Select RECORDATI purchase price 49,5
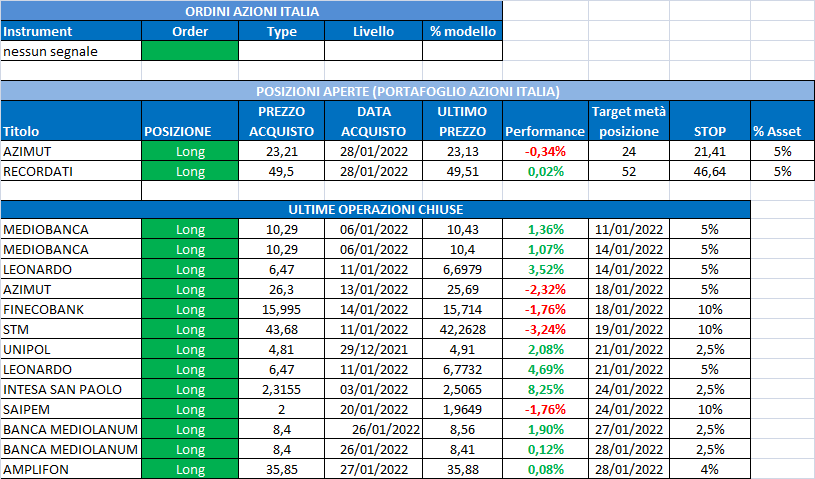Screen dimensions: 815x479 tap(281, 171)
